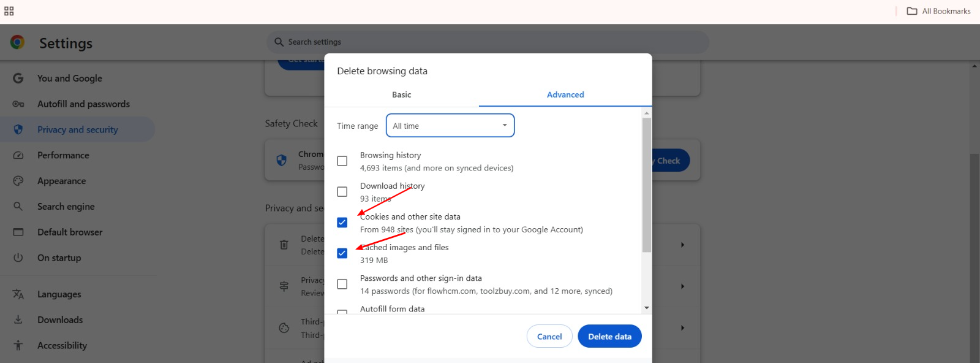This screenshot has height=363, width=980.
Task: Click the Default browser window icon
Action: click(18, 232)
